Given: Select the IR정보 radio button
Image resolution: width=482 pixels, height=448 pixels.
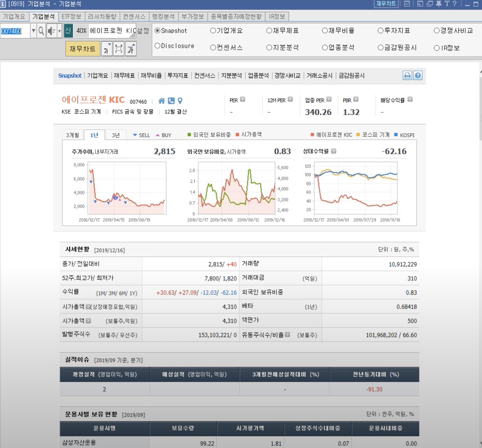Looking at the screenshot, I should [x=436, y=48].
